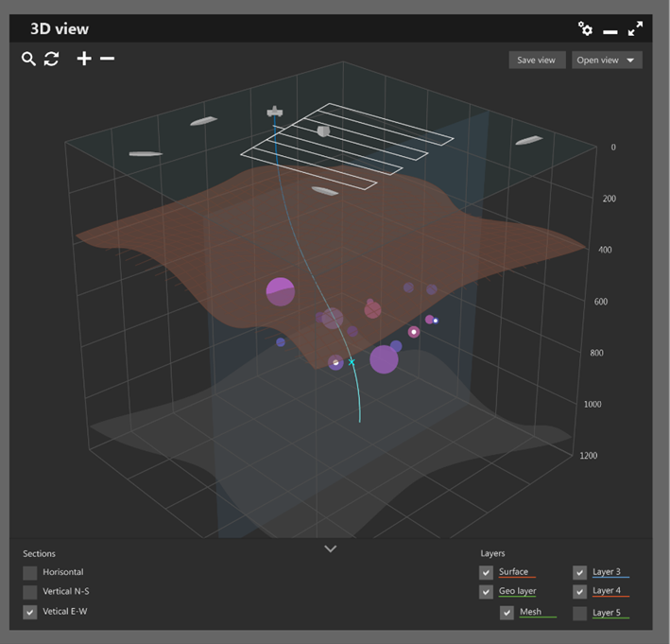Screen dimensions: 670x644
Task: Zoom out with the minus icon
Action: [x=107, y=59]
